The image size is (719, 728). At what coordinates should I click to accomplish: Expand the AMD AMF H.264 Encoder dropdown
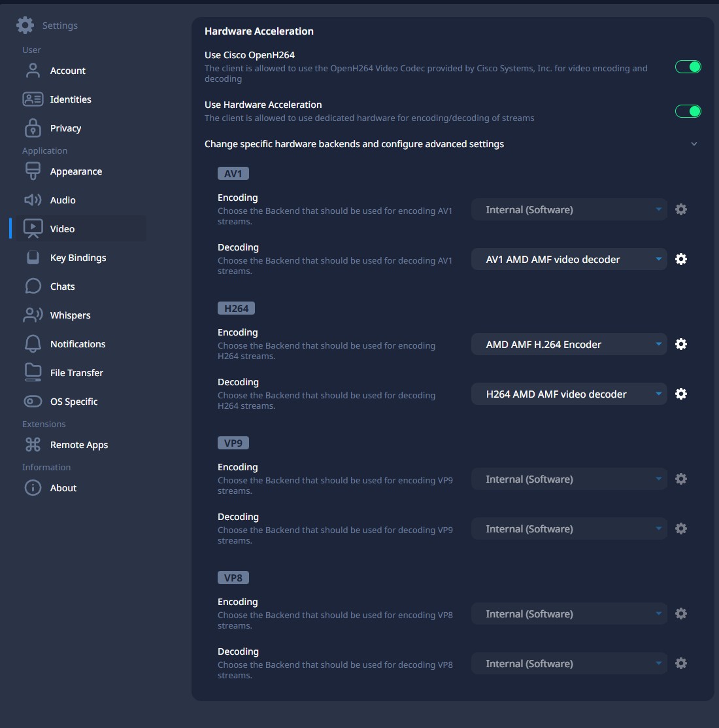[569, 345]
